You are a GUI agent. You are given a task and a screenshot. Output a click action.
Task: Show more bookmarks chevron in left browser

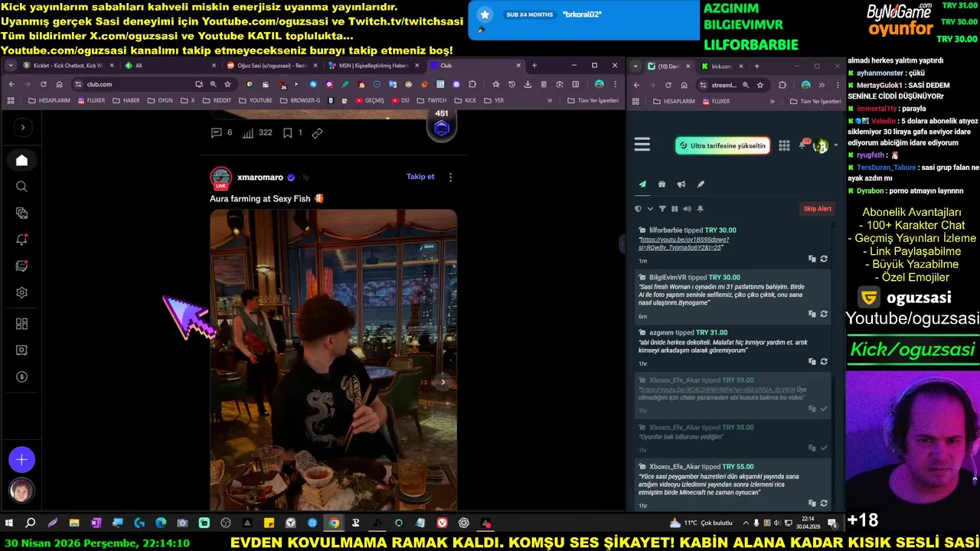(549, 100)
